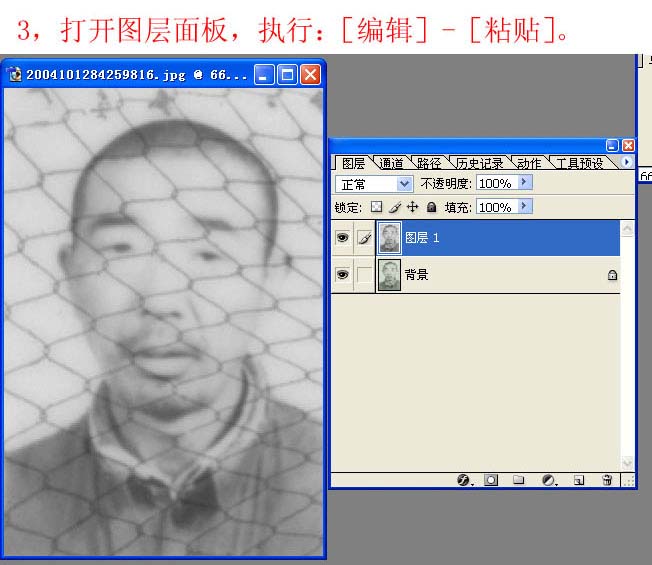Click the create new layer icon
The width and height of the screenshot is (652, 565).
pyautogui.click(x=578, y=480)
